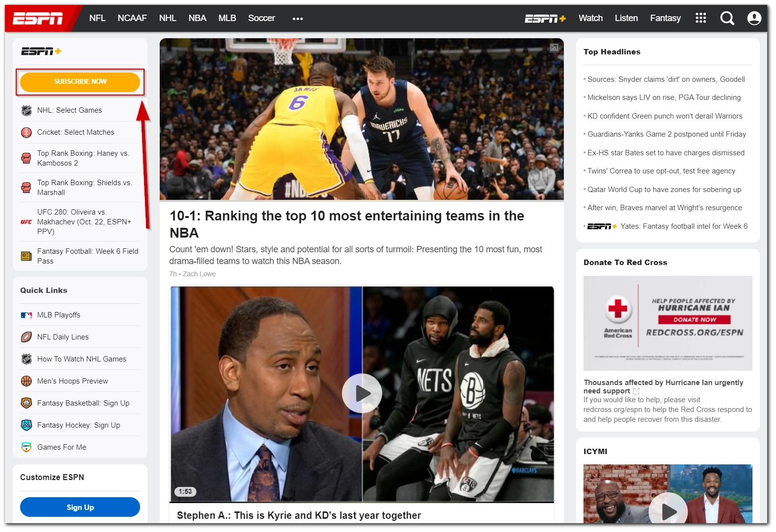Click boxing glove icon beside Shields vs. Marshall
776x532 pixels.
tap(26, 188)
